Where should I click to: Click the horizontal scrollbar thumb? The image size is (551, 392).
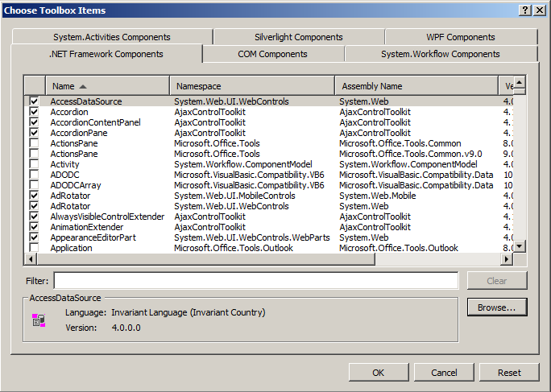point(206,259)
